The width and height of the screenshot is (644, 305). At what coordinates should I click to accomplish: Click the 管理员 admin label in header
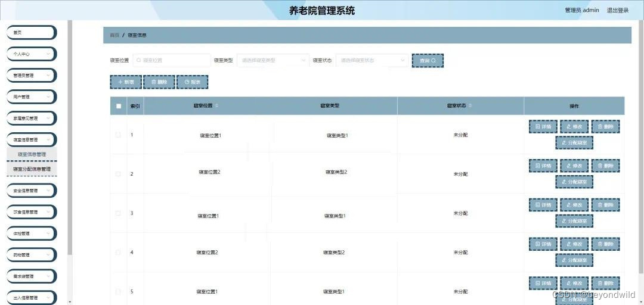[x=582, y=10]
